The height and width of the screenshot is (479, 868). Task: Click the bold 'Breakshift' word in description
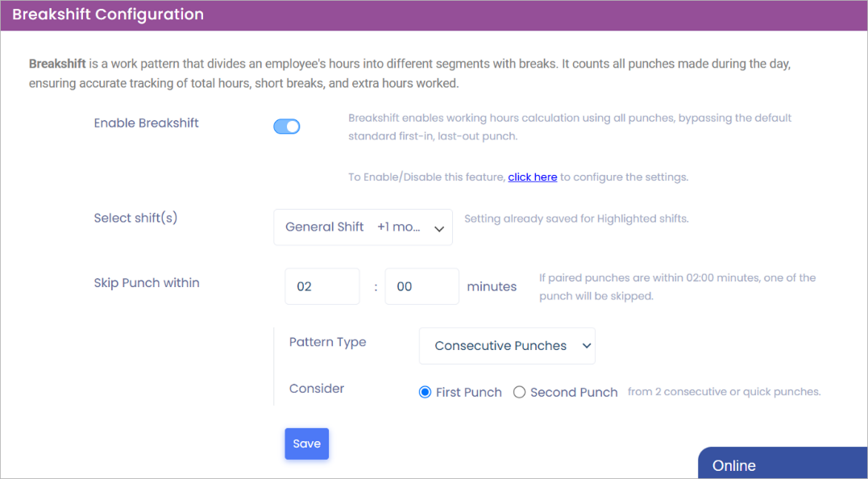pyautogui.click(x=57, y=63)
